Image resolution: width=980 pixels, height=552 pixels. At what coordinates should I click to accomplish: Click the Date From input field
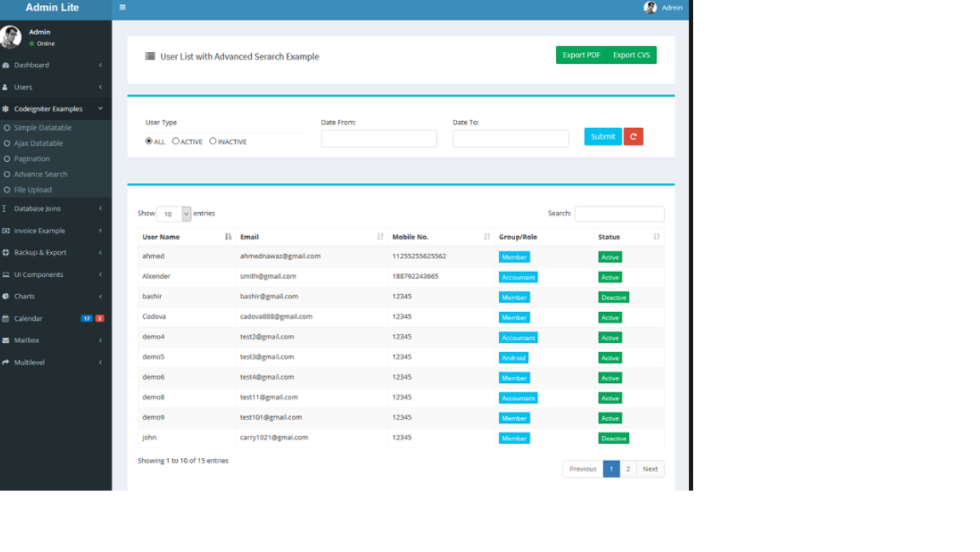(x=379, y=139)
